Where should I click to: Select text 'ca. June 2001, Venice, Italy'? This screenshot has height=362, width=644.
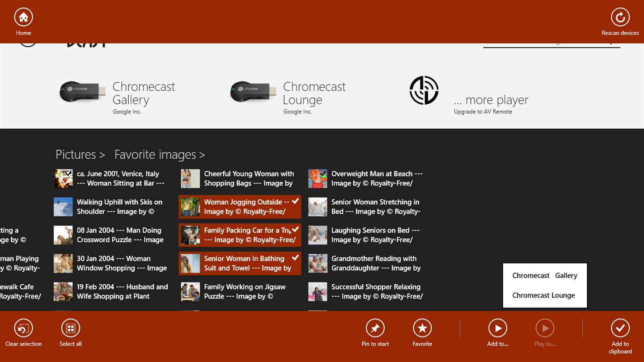(x=118, y=174)
